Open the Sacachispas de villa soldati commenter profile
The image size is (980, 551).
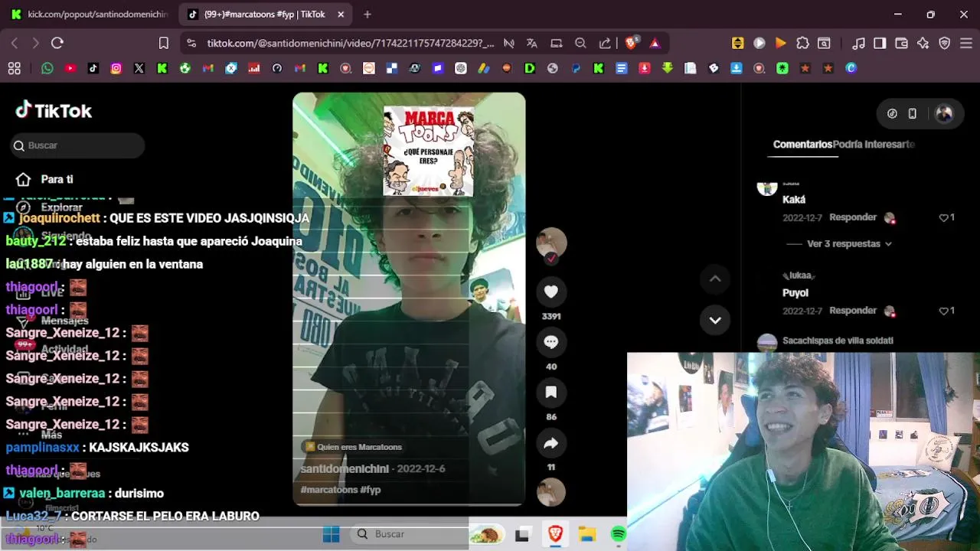(x=838, y=341)
